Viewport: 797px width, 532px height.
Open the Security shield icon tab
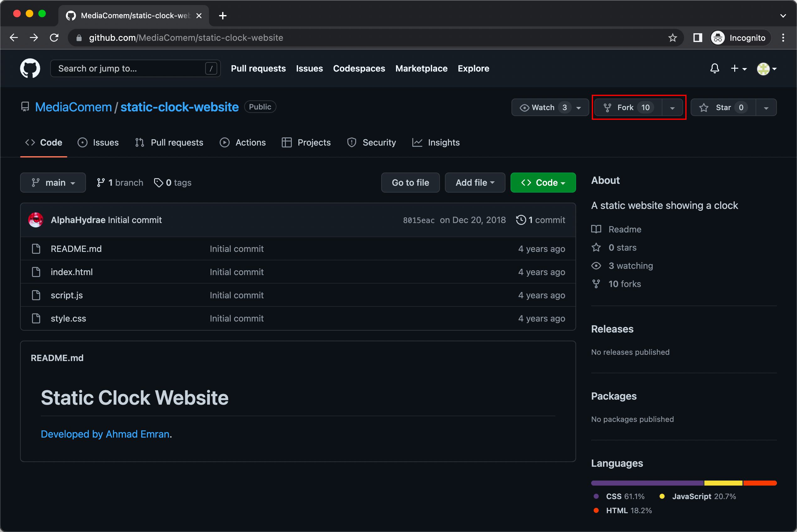(x=351, y=142)
